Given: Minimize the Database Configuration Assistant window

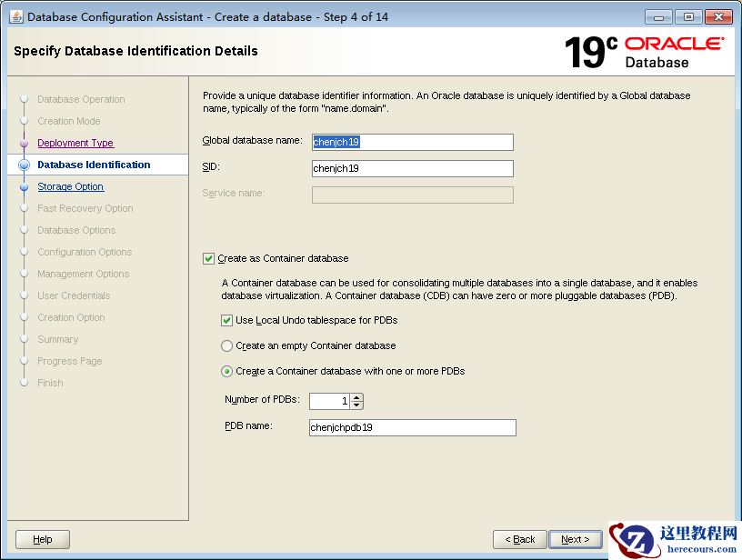Looking at the screenshot, I should point(658,17).
